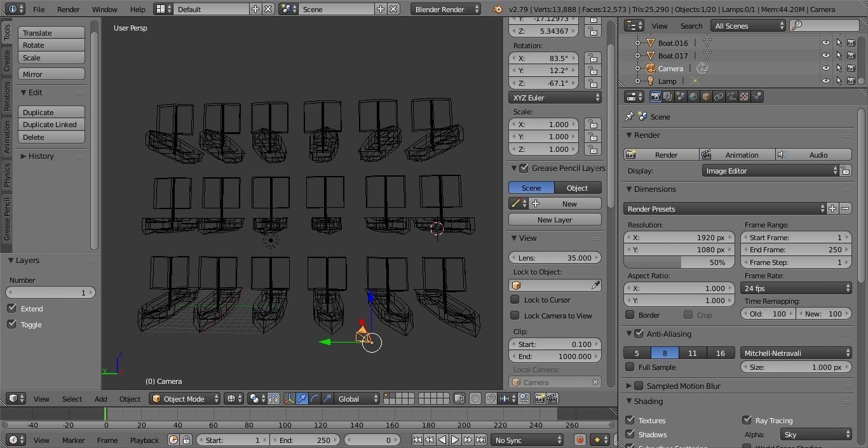Select 16 anti-aliasing samples
868x448 pixels.
coord(720,353)
